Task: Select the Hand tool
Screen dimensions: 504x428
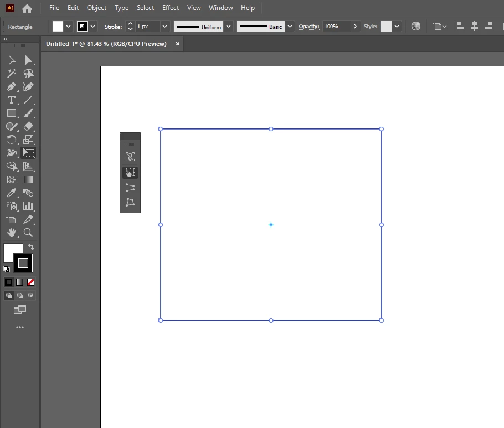Action: pos(12,233)
